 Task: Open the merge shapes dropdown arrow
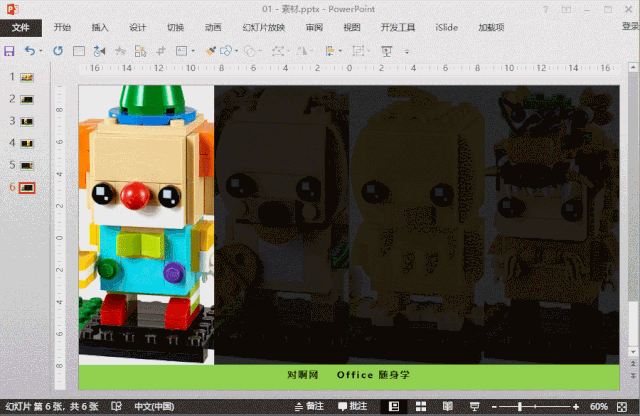(x=236, y=51)
